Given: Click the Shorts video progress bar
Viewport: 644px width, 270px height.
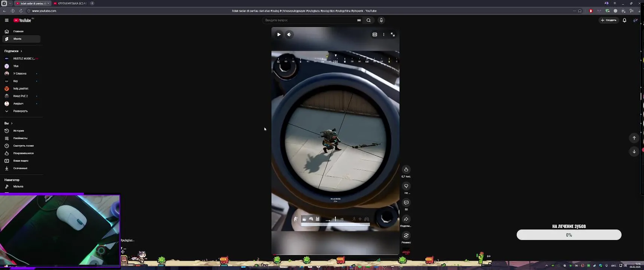Looking at the screenshot, I should coord(335,255).
